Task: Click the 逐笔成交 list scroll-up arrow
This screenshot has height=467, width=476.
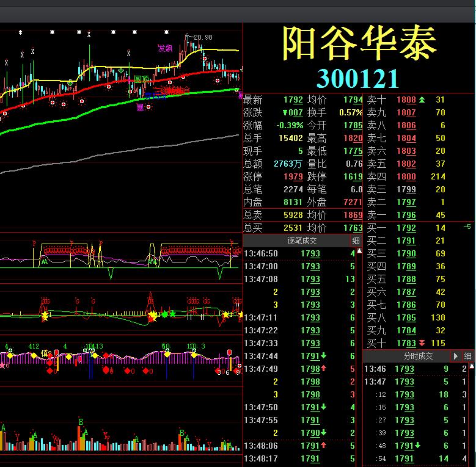Action: 359,251
